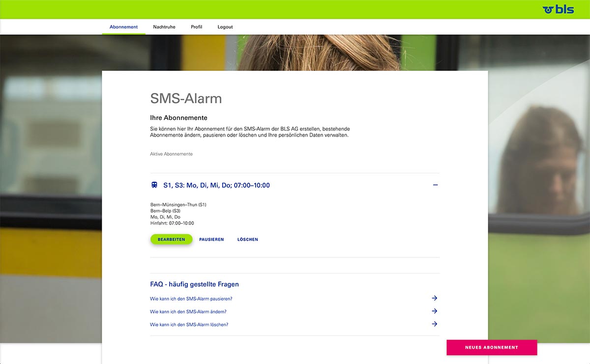Go to the Profil tab
The image size is (590, 364).
pyautogui.click(x=196, y=27)
